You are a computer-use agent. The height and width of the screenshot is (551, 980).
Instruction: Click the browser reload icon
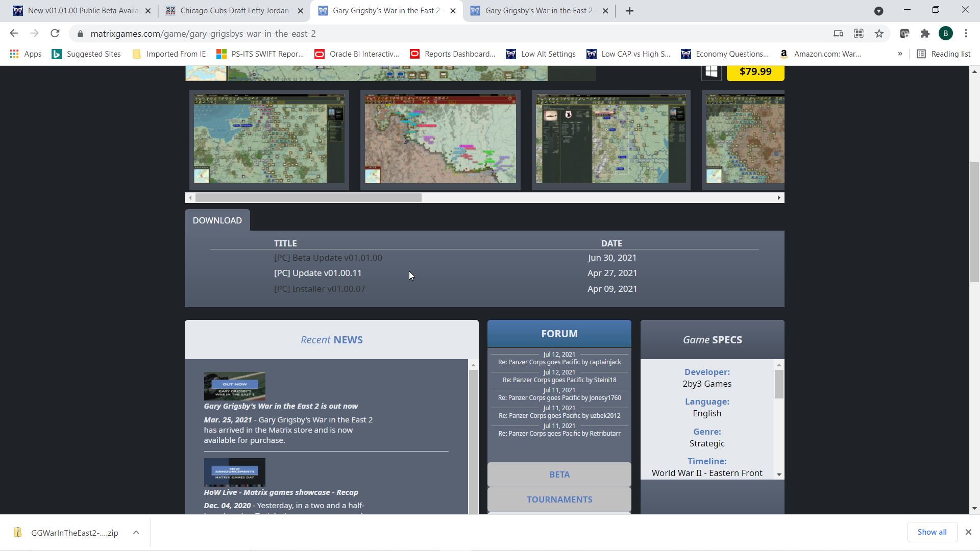pyautogui.click(x=55, y=34)
